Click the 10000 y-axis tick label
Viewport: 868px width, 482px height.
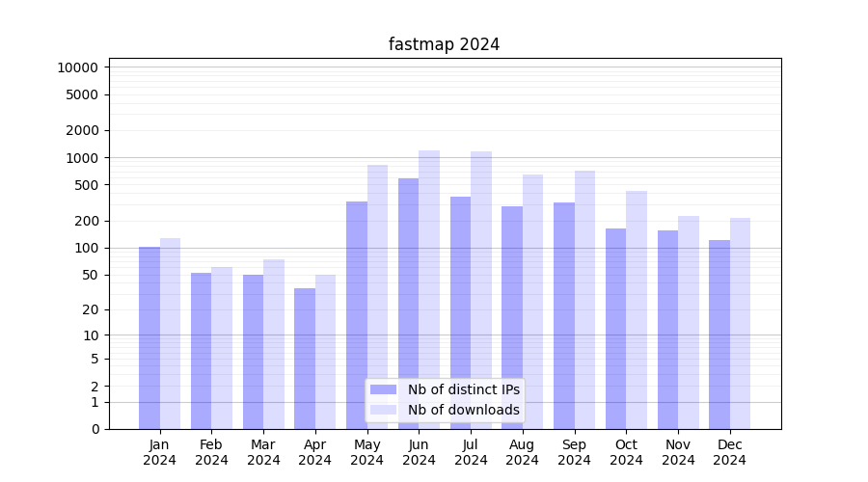tap(77, 67)
